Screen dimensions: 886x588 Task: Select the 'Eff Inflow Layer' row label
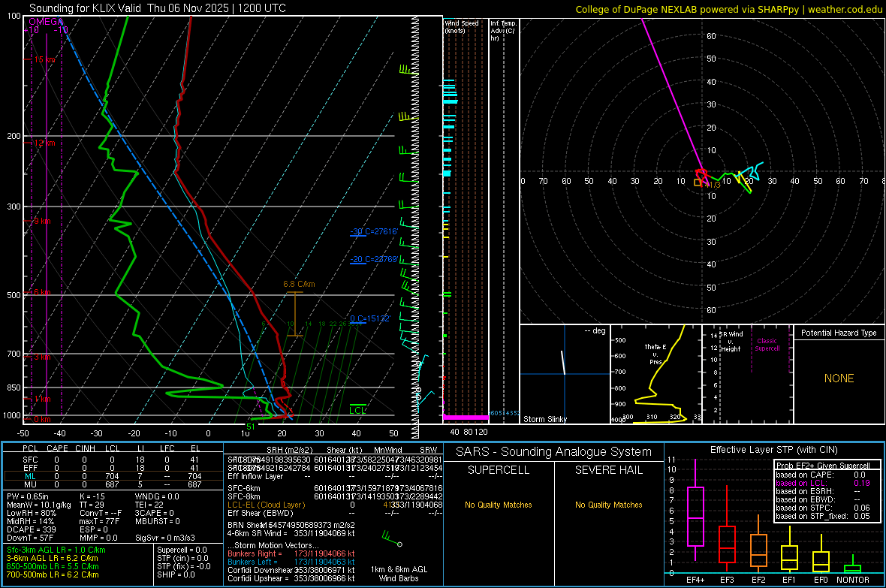[x=255, y=476]
